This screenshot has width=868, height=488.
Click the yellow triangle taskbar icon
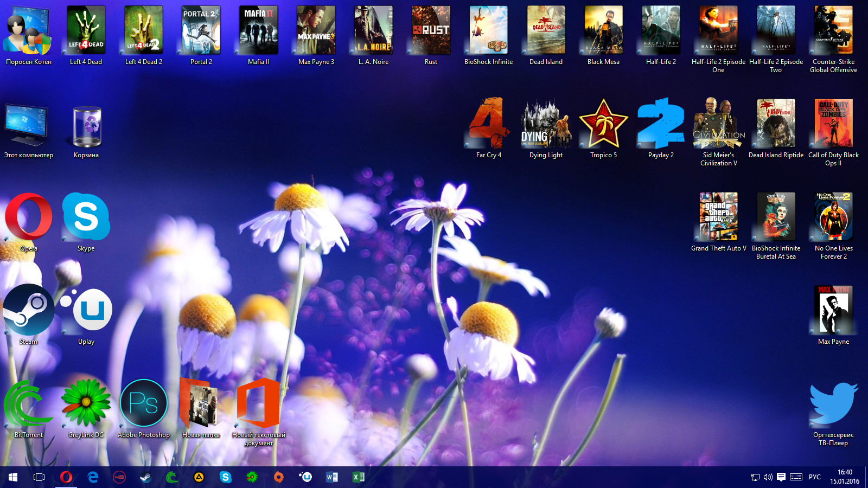199,477
